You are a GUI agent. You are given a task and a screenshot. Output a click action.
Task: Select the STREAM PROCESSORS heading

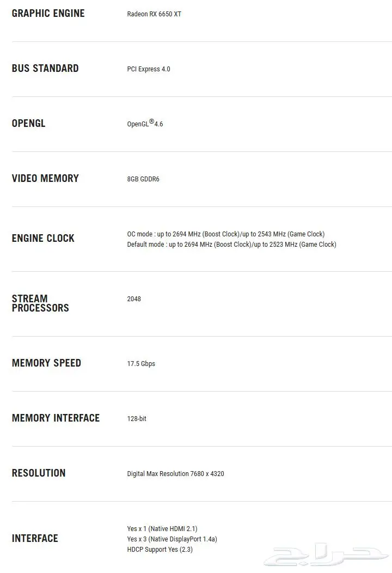click(40, 303)
